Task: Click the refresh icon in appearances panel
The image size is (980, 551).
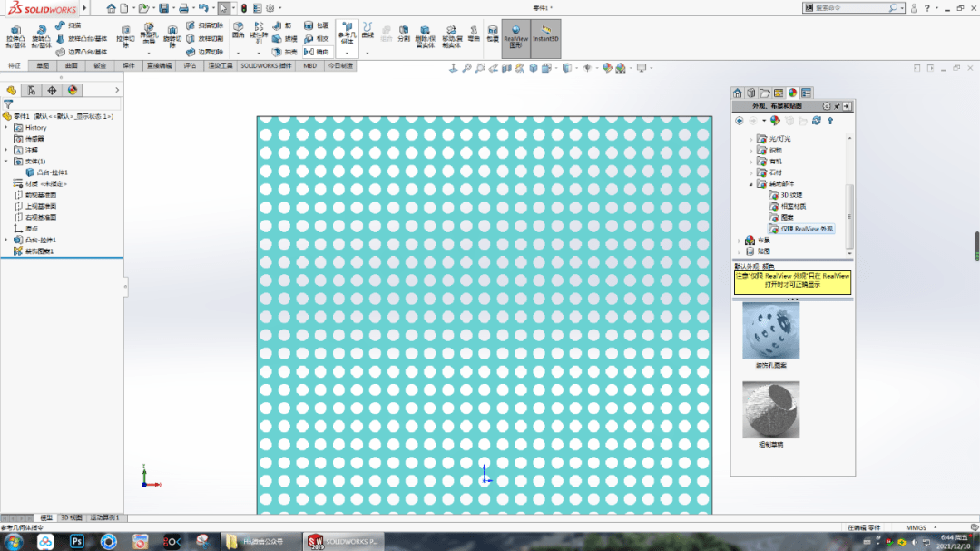Action: click(x=817, y=120)
